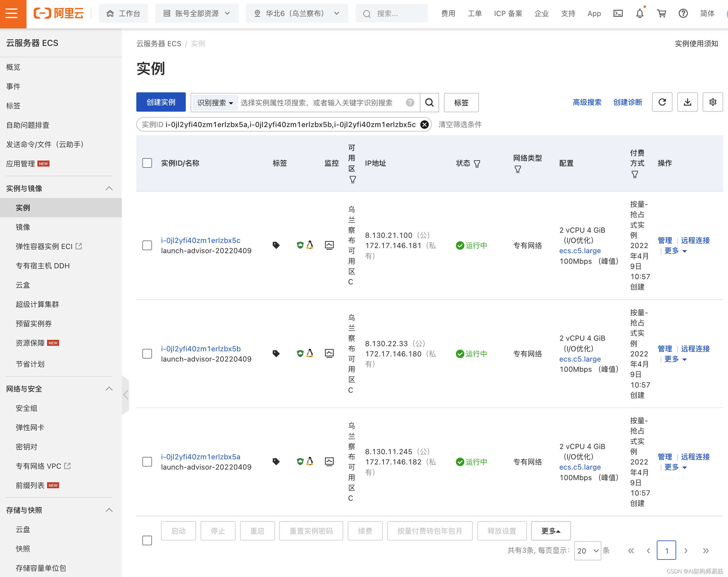Remove the instance ID filter tag

click(x=424, y=125)
